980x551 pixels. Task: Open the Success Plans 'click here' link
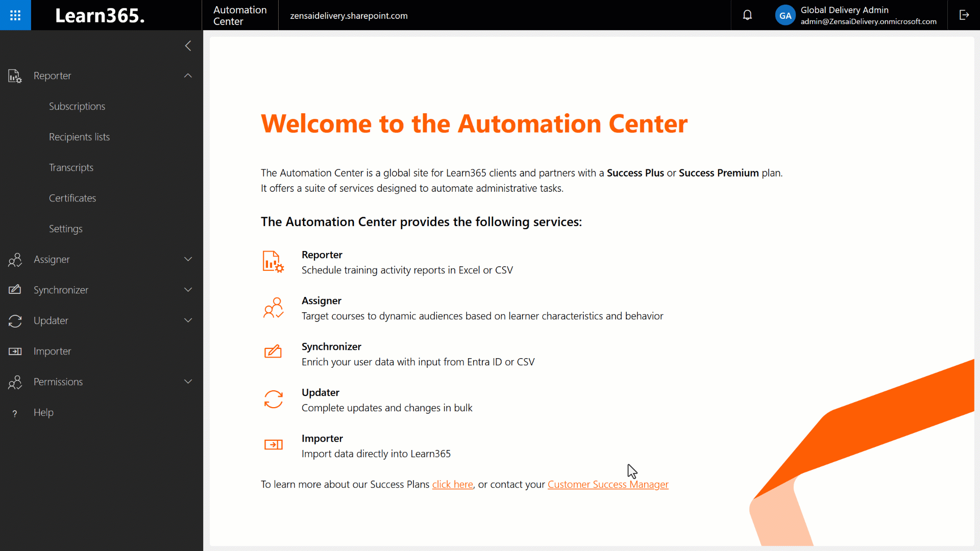(452, 484)
